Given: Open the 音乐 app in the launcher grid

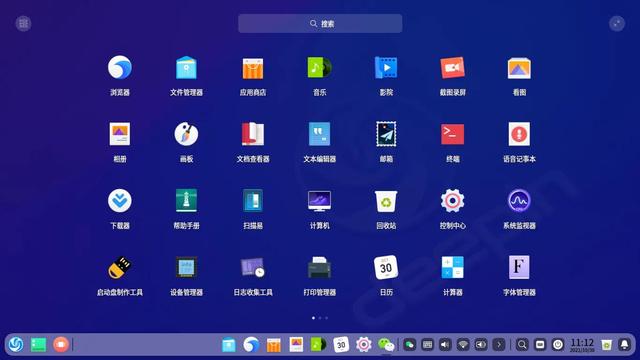Looking at the screenshot, I should click(320, 68).
